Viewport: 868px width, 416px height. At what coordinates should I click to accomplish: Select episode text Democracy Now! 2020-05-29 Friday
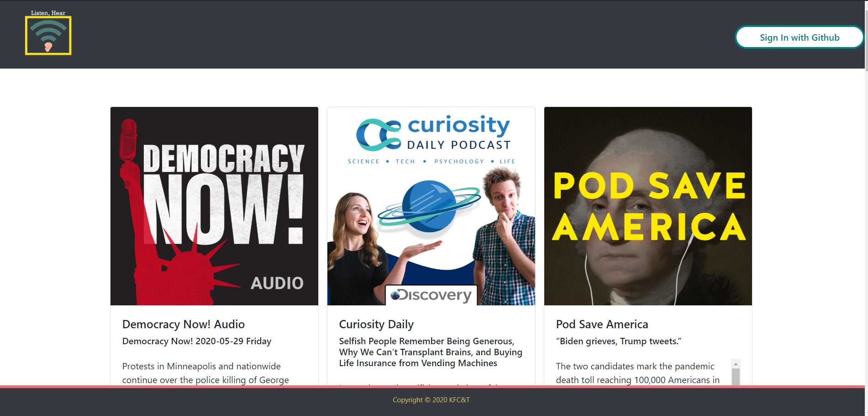[197, 341]
